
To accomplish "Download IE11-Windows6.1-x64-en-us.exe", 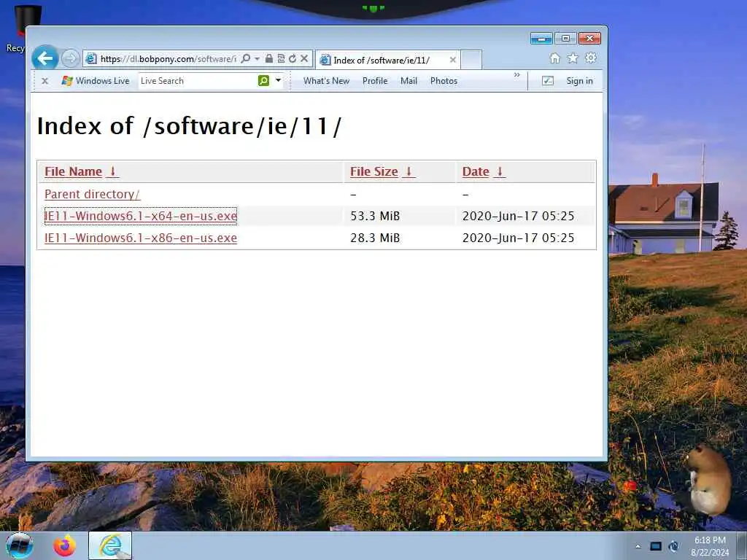I will (x=141, y=216).
